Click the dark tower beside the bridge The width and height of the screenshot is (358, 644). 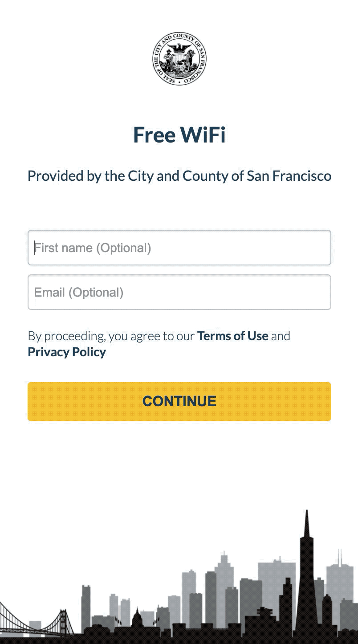tap(86, 607)
